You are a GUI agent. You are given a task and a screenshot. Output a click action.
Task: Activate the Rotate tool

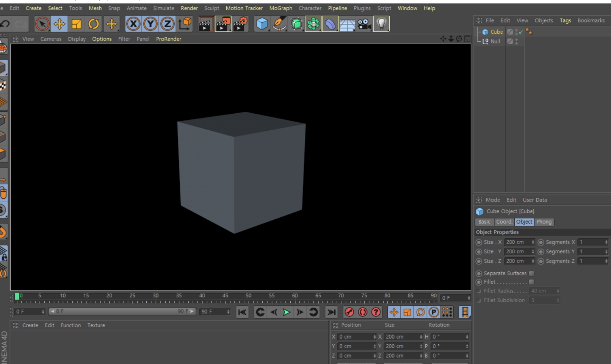(94, 24)
